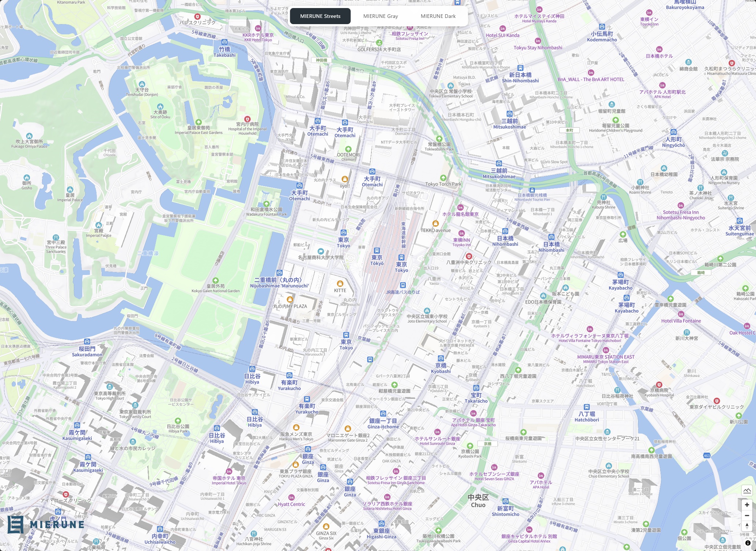Click the iiyo!! shopping icon

pos(344,179)
